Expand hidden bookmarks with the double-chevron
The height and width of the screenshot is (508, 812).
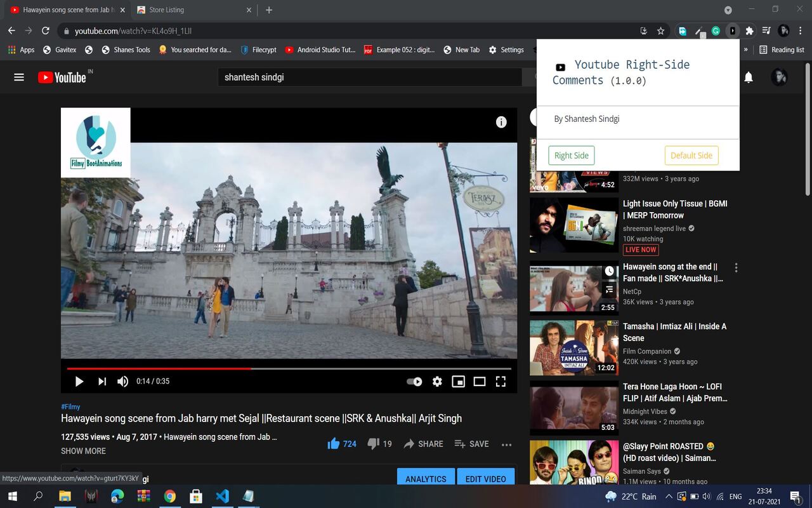tap(745, 50)
